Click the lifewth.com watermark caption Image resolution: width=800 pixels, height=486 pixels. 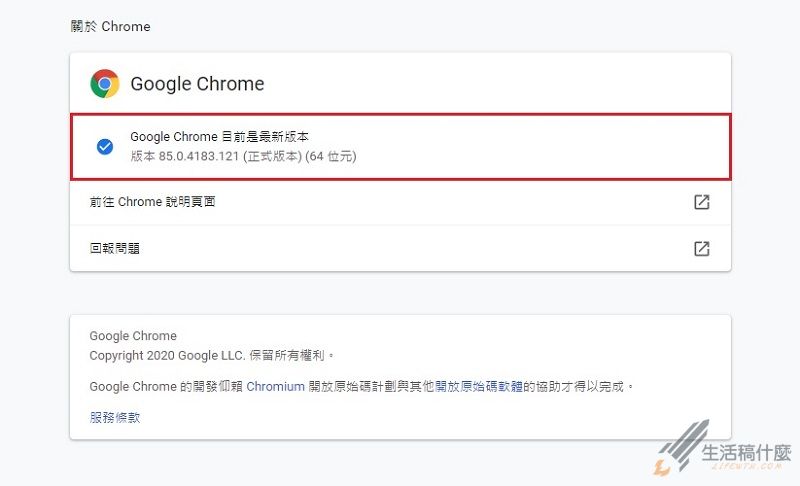[746, 466]
